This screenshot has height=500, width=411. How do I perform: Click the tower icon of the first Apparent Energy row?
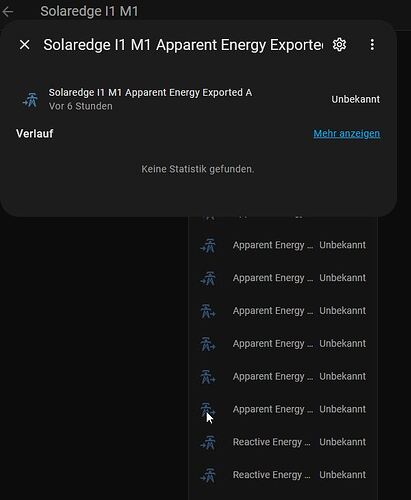tap(208, 246)
